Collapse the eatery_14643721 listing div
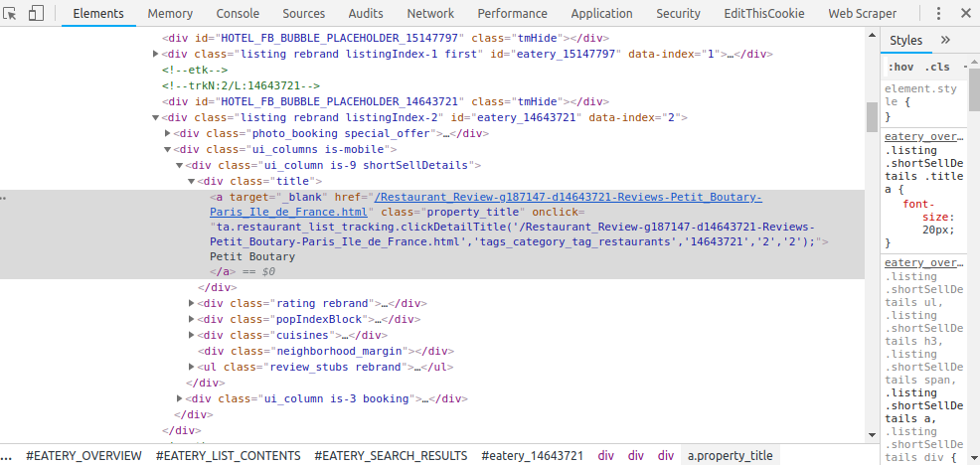 156,117
